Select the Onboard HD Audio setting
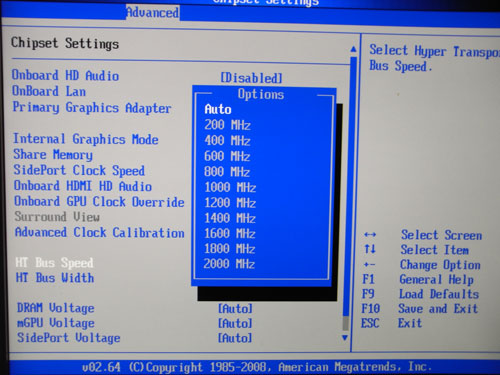This screenshot has width=500, height=375. pos(65,75)
